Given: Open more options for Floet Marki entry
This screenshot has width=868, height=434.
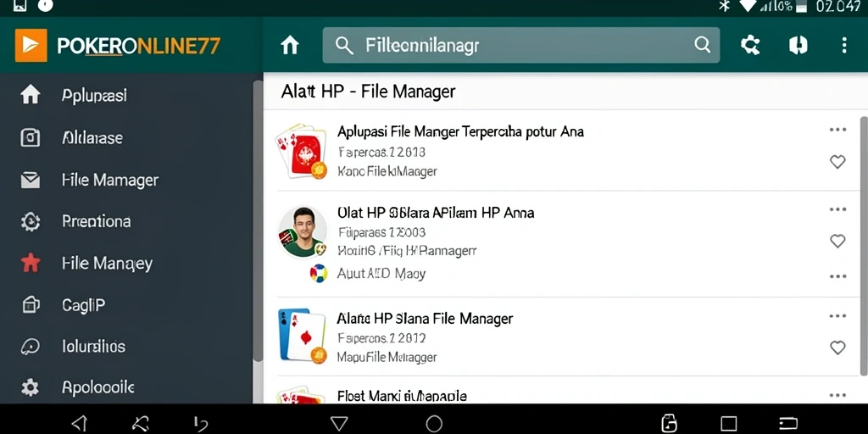Looking at the screenshot, I should [837, 395].
